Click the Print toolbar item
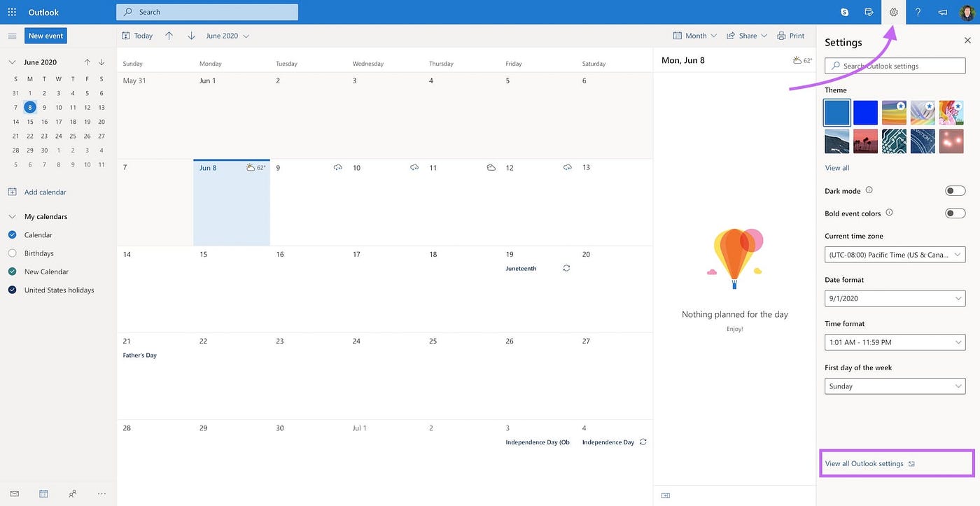This screenshot has height=506, width=980. point(791,36)
